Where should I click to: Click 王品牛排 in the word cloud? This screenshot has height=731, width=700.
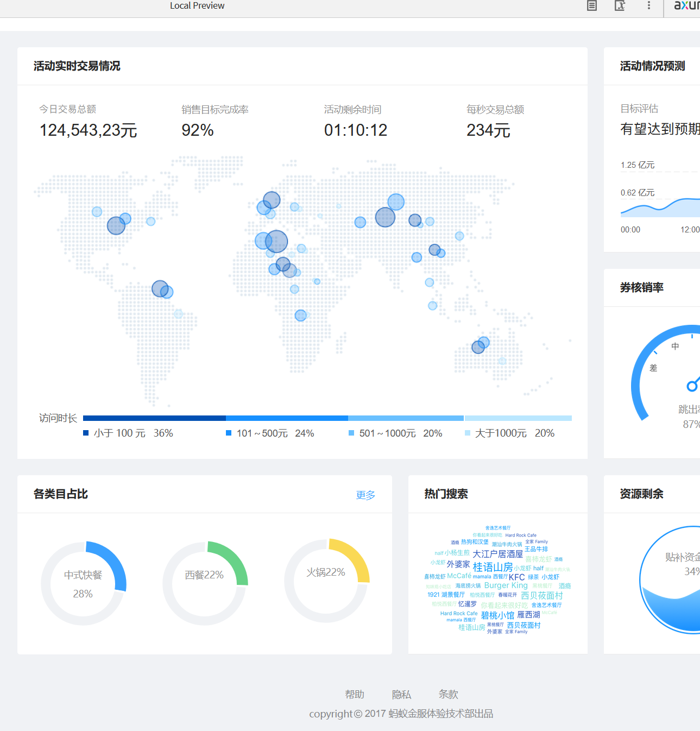537,549
